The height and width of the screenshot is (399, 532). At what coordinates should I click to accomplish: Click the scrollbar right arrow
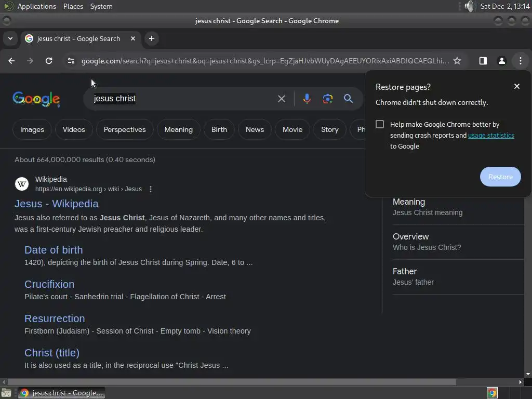[521, 382]
